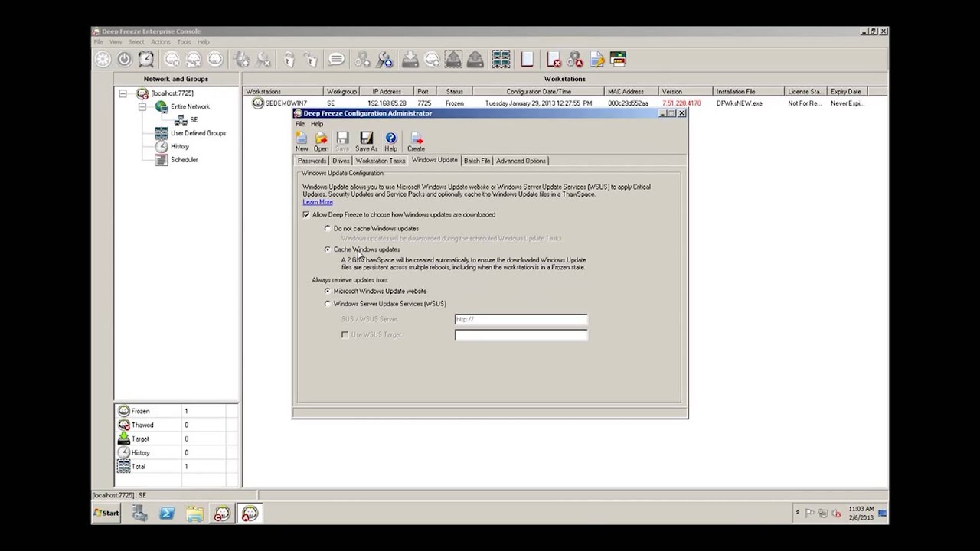
Task: Choose Windows Server Update Services (WSUS) option
Action: 328,304
